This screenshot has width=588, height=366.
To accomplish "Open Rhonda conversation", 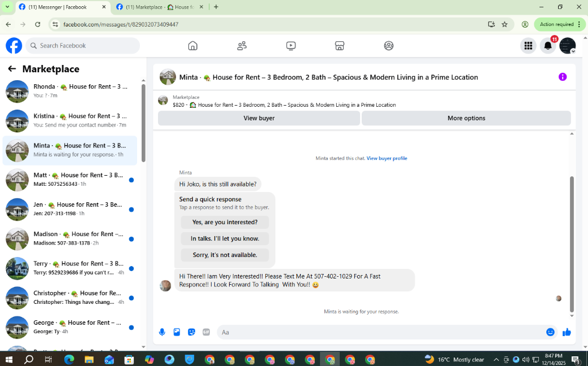I will click(70, 91).
